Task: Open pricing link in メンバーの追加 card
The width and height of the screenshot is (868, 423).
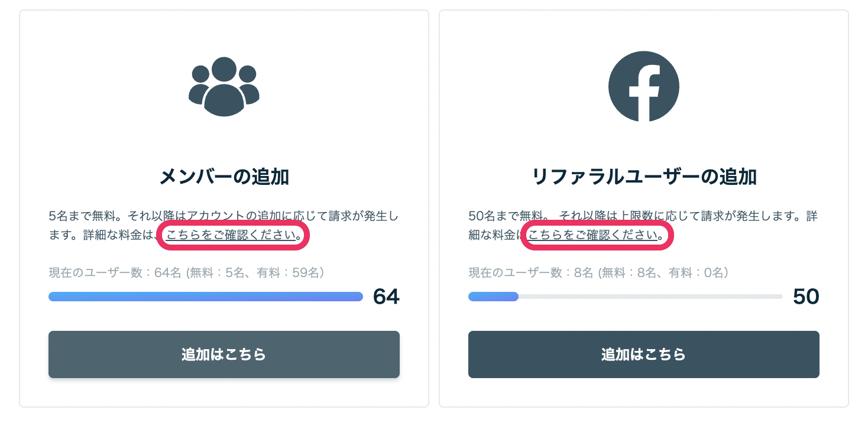Action: (x=231, y=235)
